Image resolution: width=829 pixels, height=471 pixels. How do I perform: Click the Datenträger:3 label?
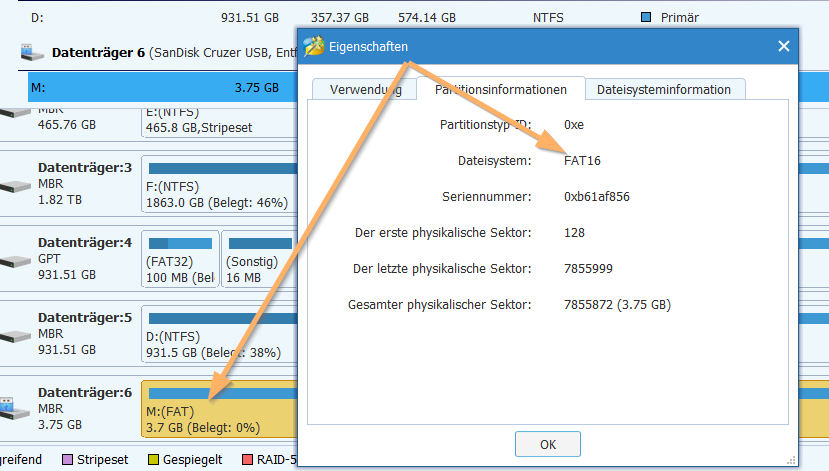[x=85, y=168]
